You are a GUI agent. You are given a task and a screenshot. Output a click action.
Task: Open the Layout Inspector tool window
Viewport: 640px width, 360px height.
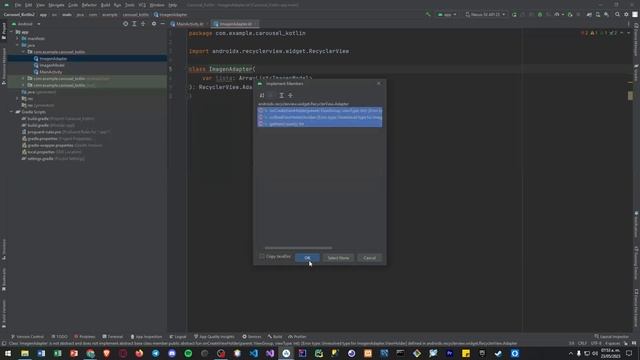612,337
